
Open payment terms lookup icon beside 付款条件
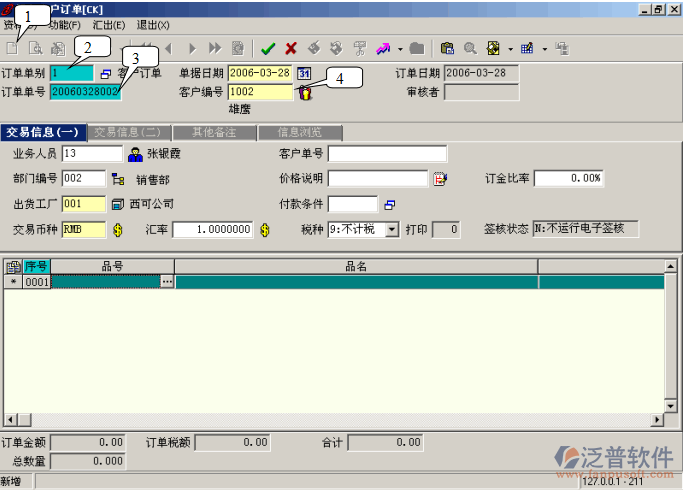tap(390, 205)
